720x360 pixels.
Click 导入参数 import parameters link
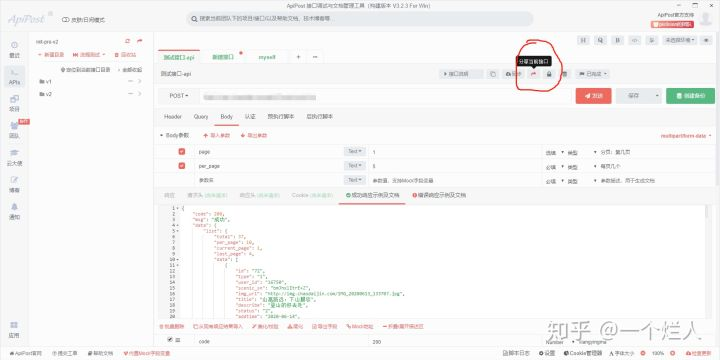click(x=216, y=136)
